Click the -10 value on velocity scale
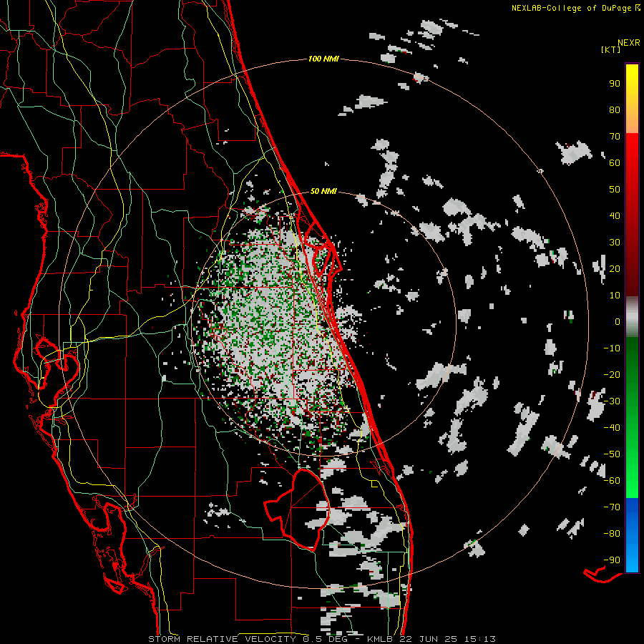 (612, 348)
